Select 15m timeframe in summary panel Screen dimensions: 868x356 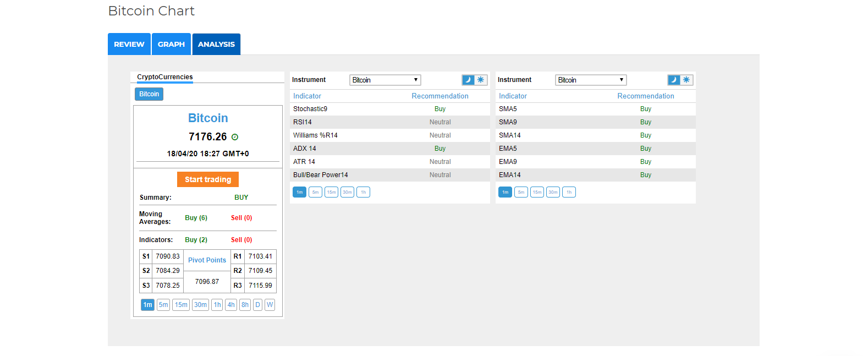181,305
